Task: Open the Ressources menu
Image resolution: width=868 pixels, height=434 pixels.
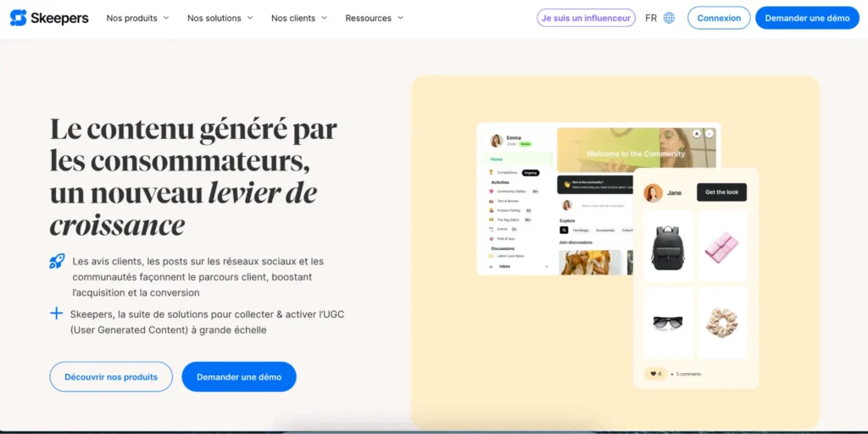Action: pos(375,18)
